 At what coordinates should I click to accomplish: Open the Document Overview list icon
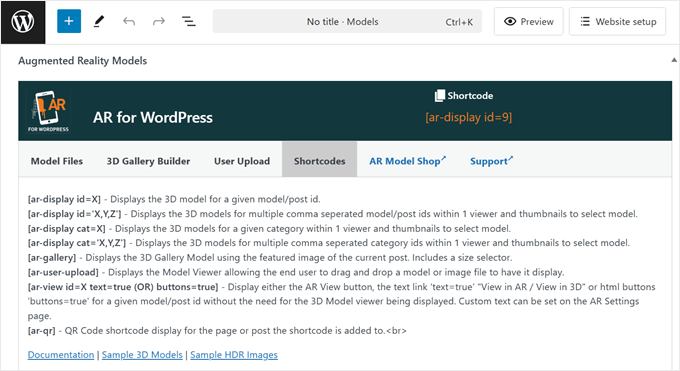pyautogui.click(x=188, y=21)
